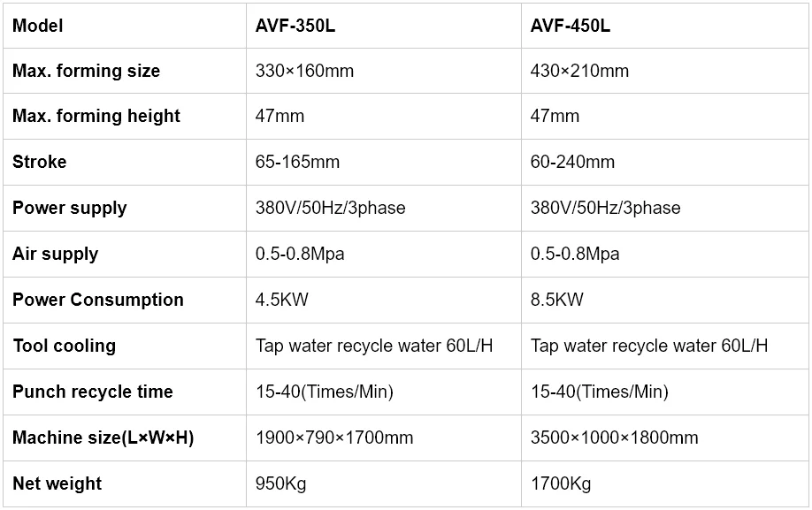The image size is (812, 510).
Task: Click the Punch recycle time label
Action: 93,392
